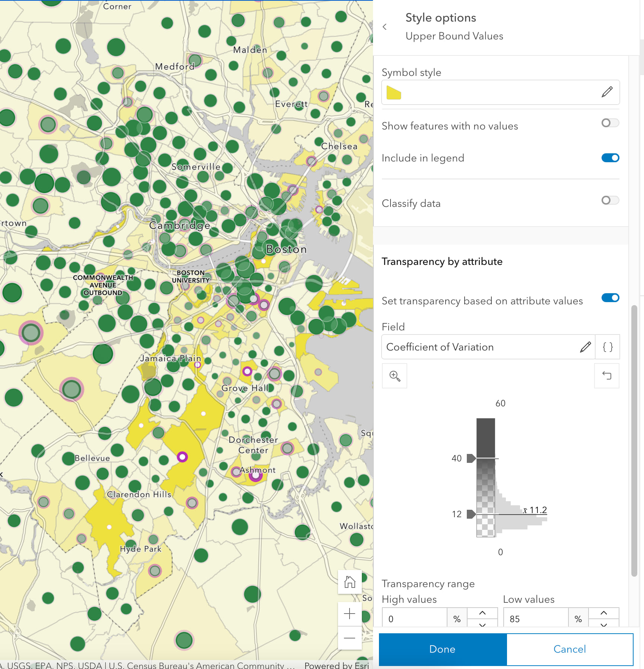Zoom the histogram with the magnifier icon

(x=395, y=376)
